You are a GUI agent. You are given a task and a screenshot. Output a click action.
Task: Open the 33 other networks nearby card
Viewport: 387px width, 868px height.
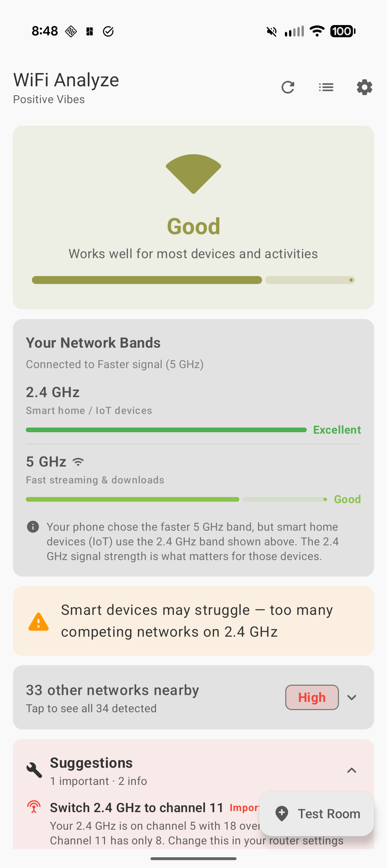143,698
